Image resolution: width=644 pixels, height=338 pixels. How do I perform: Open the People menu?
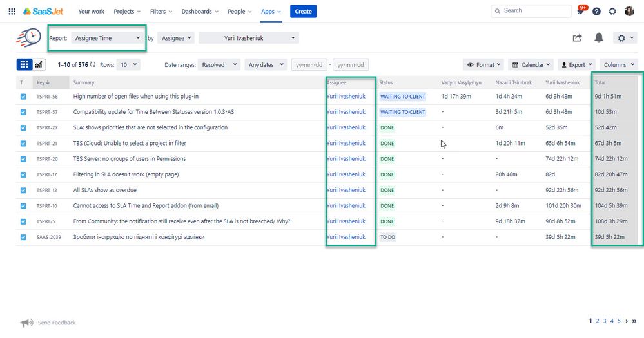coord(239,12)
